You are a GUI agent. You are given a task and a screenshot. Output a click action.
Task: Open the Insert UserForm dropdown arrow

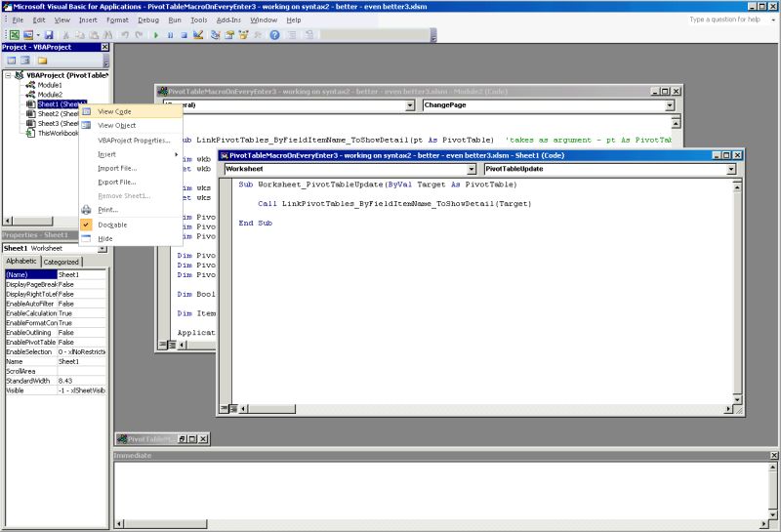38,35
